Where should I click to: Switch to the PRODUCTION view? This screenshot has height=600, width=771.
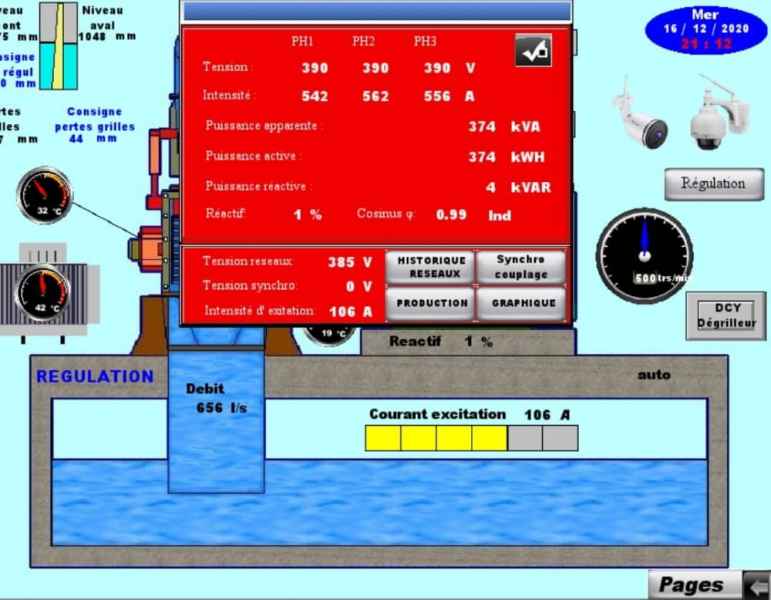point(431,303)
